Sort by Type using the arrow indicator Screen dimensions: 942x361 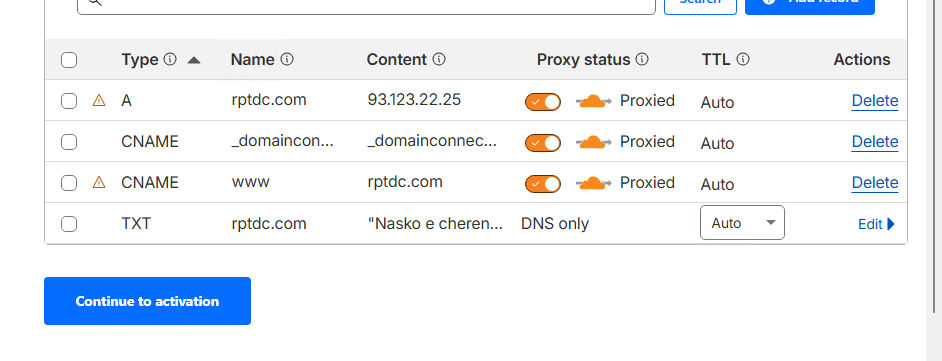pos(193,60)
